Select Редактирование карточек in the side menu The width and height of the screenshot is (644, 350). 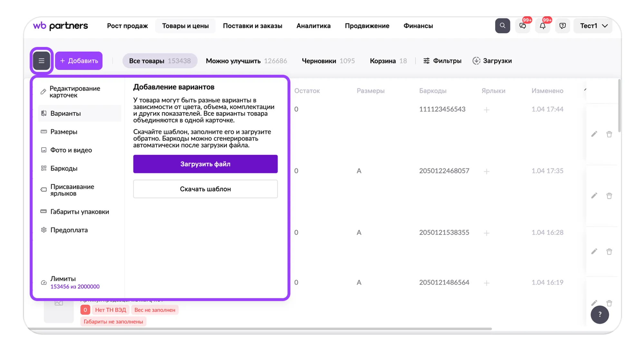(79, 92)
